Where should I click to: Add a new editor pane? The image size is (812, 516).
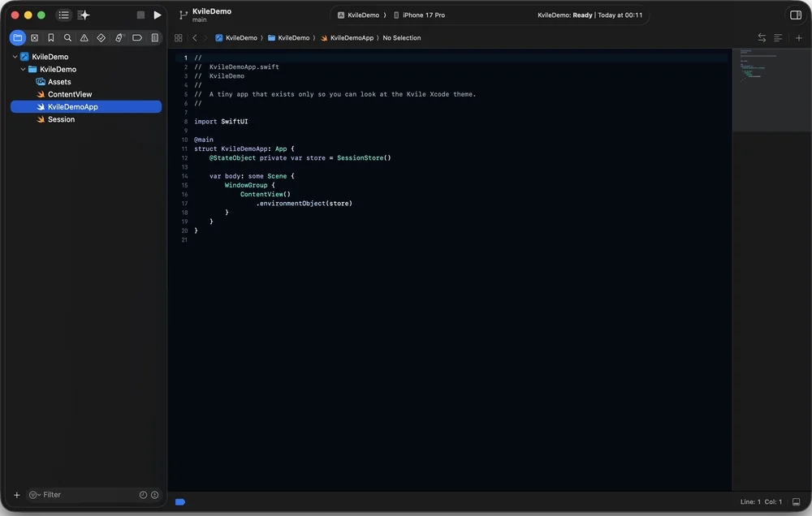click(x=798, y=38)
